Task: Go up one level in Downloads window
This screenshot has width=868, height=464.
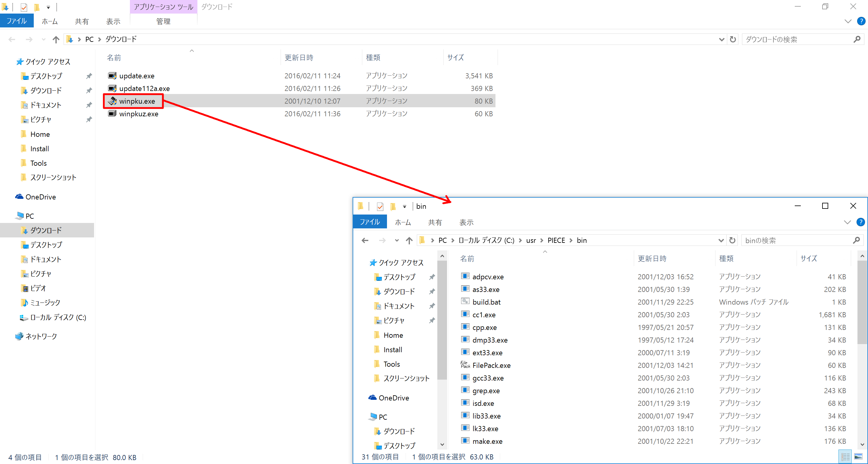Action: coord(56,39)
